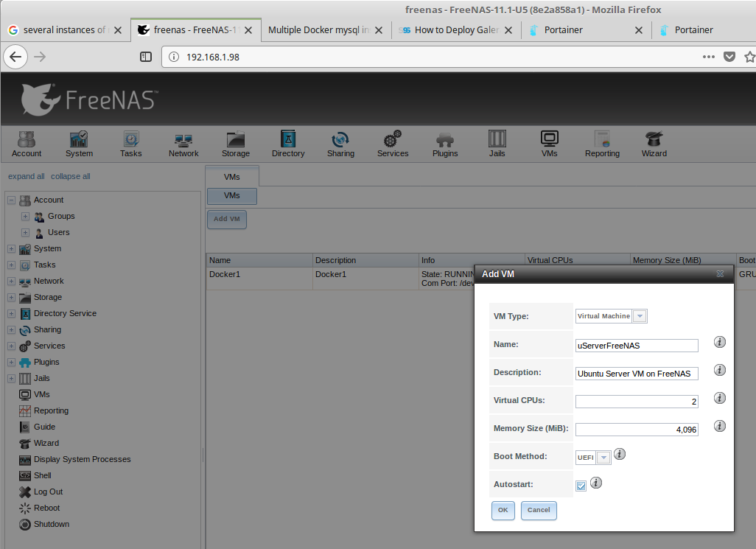Open the Reporting toolbar icon
This screenshot has width=756, height=549.
point(602,144)
